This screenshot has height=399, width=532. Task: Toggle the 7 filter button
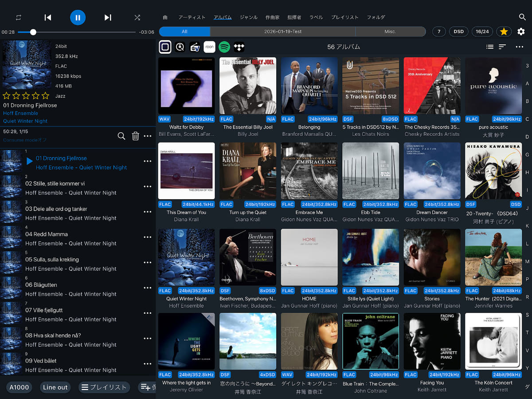pyautogui.click(x=439, y=32)
